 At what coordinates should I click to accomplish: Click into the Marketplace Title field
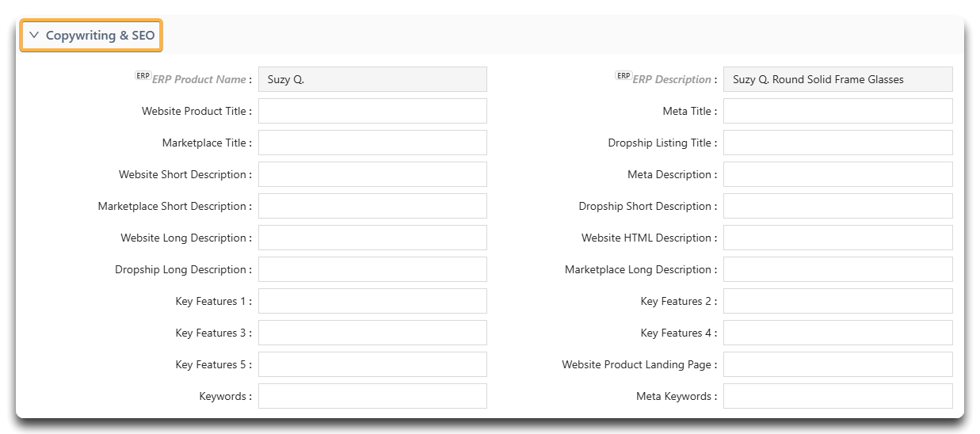372,143
